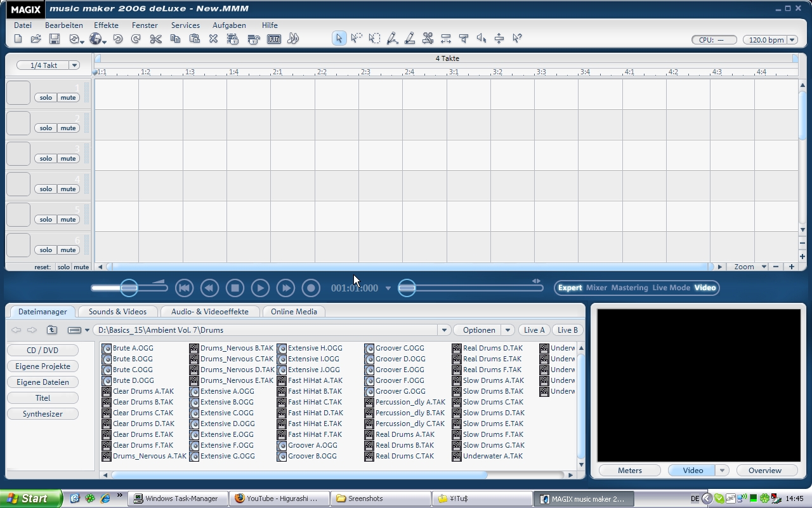Click the Synthesizer button

coord(43,414)
